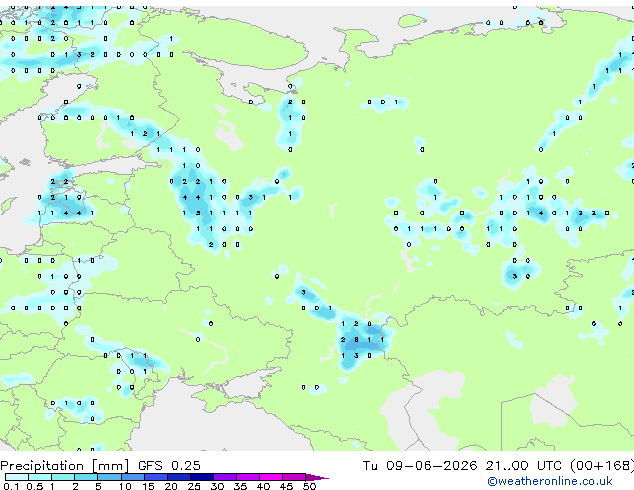Screen dimensions: 634x490
Task: Pick the 40–45 mm bright magenta legend swatch
Action: (x=271, y=477)
